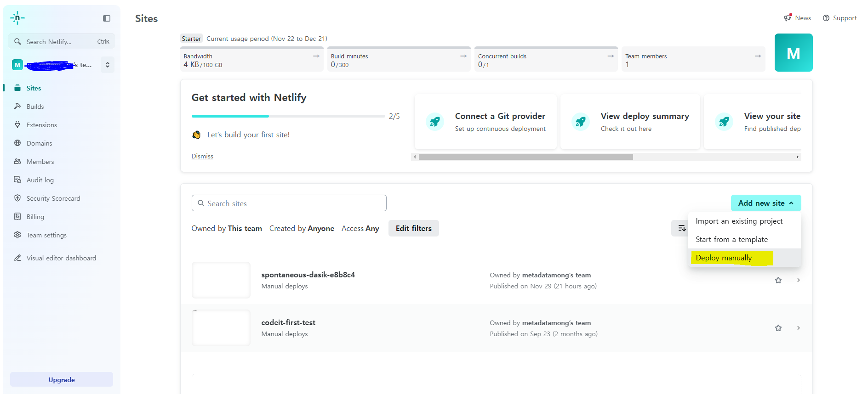The width and height of the screenshot is (868, 394).
Task: Click the search magnifier in Search Netlify
Action: point(17,41)
